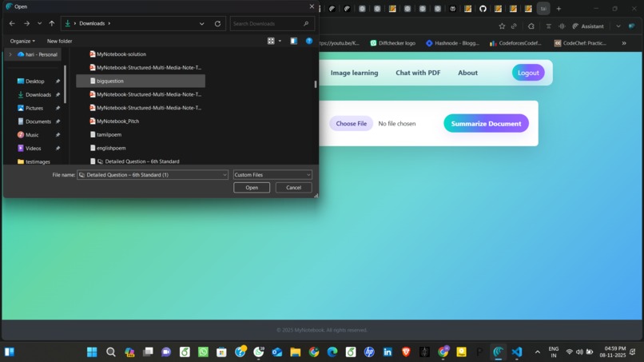Open the Windows Start menu

[x=92, y=352]
